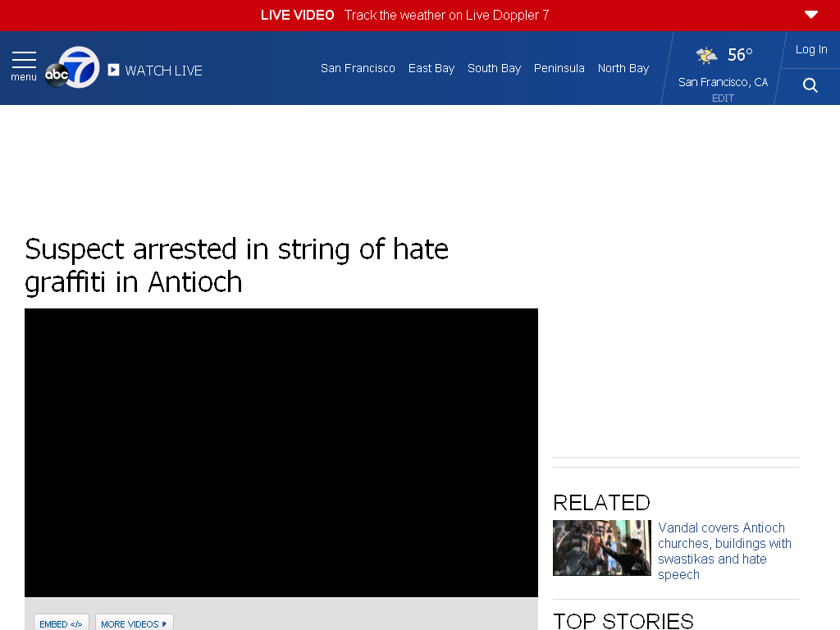Image resolution: width=840 pixels, height=630 pixels.
Task: Open Track the weather on Live Doppler 7
Action: point(446,15)
